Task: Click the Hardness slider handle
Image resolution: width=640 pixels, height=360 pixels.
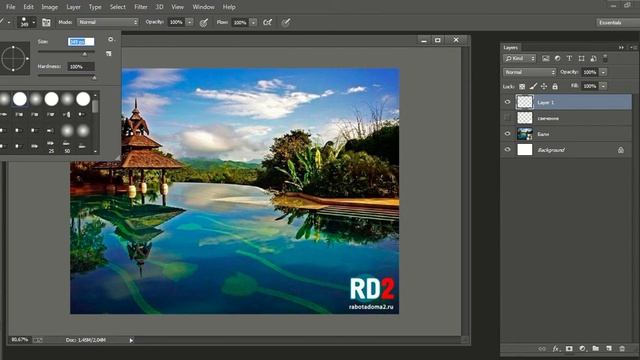Action: (x=94, y=77)
